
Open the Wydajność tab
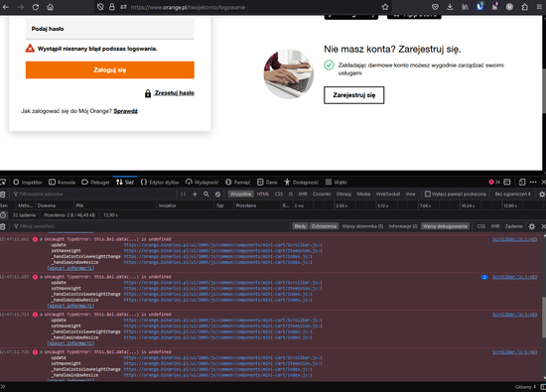tap(202, 182)
